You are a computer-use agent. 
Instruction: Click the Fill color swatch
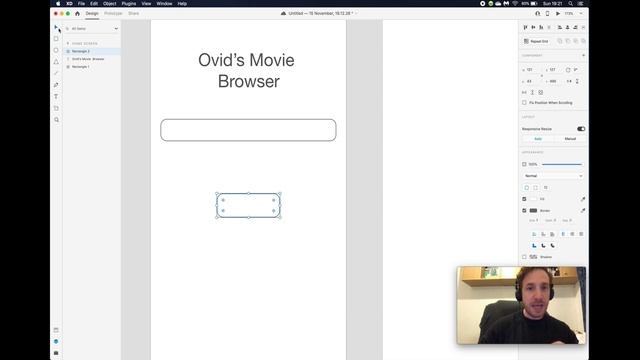[533, 199]
